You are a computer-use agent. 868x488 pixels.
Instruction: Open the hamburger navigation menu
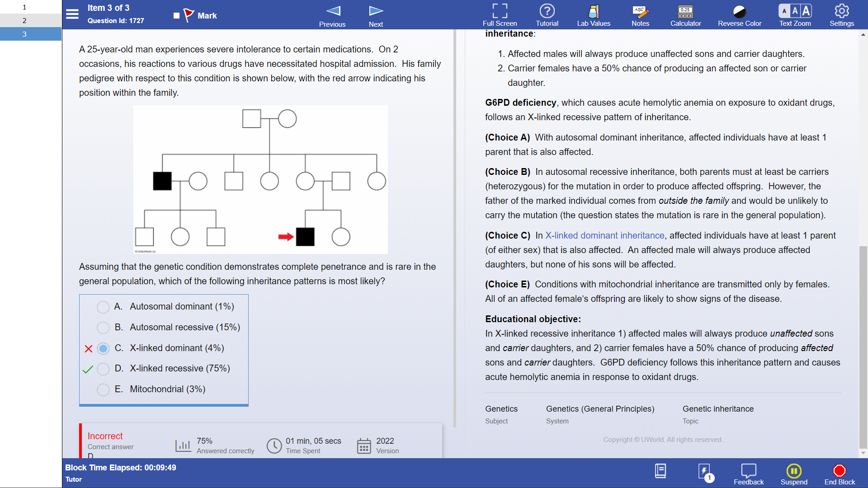tap(72, 14)
